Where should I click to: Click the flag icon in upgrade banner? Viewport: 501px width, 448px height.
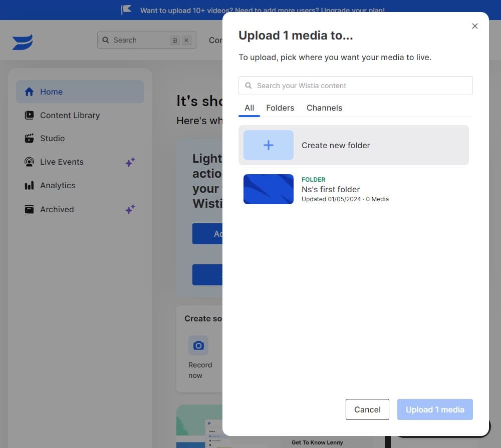coord(126,10)
